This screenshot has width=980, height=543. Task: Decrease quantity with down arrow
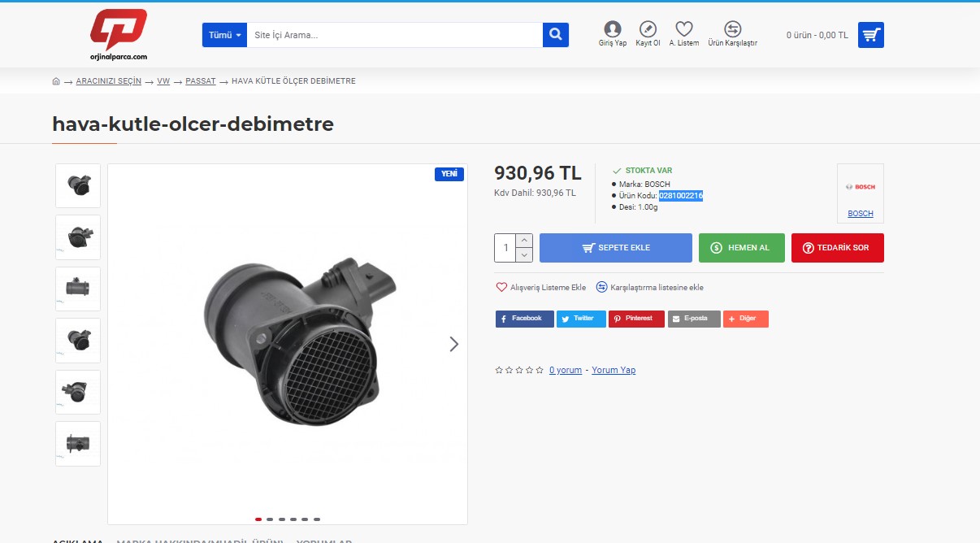(x=524, y=255)
